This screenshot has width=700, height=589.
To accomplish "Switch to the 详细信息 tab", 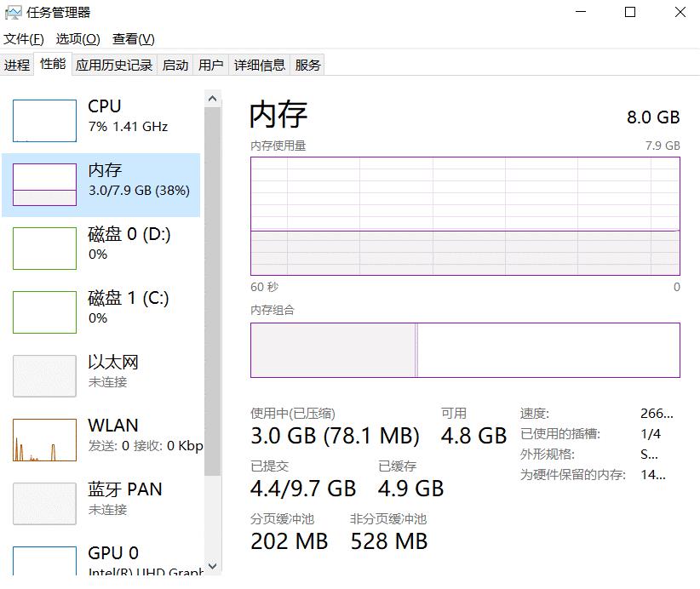I will 260,65.
